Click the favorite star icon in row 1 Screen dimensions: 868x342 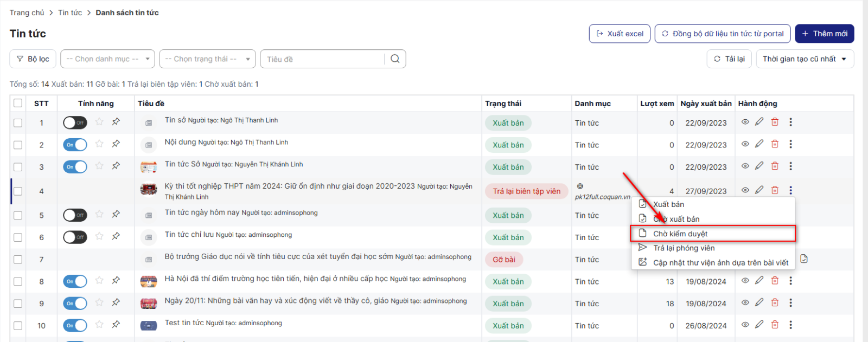click(x=99, y=122)
